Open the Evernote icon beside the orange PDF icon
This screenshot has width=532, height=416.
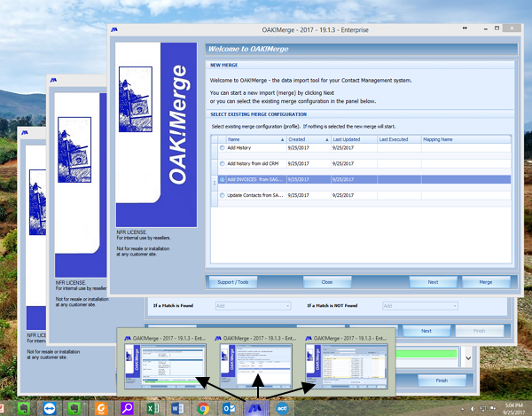click(74, 408)
